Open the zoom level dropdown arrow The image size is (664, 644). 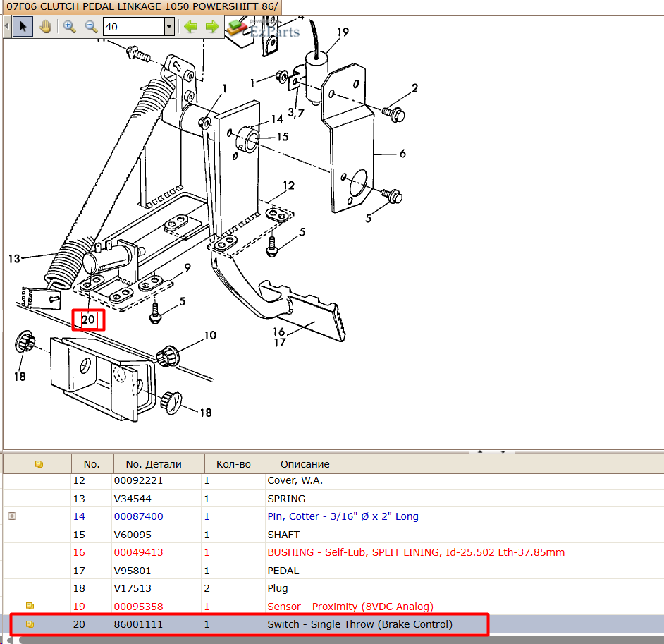pyautogui.click(x=169, y=27)
